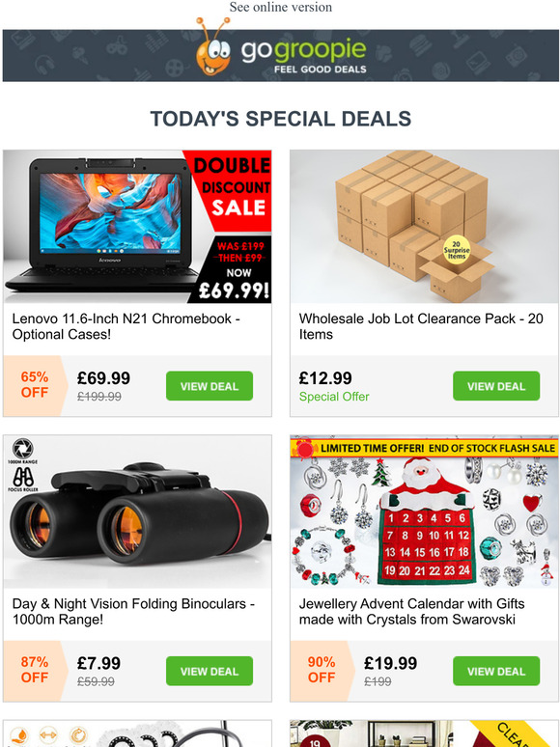Click the 'Limited Time Offer' flash sale banner
The image size is (560, 747).
tap(424, 448)
